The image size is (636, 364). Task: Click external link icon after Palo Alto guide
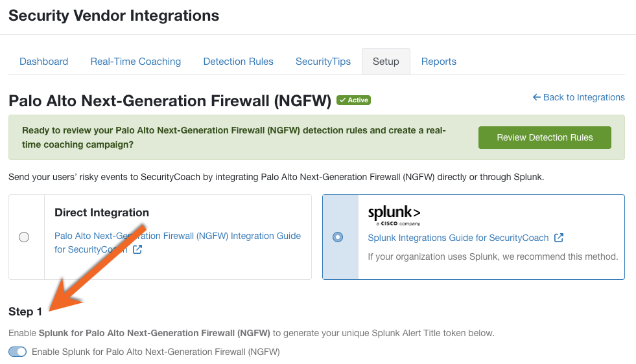[137, 249]
